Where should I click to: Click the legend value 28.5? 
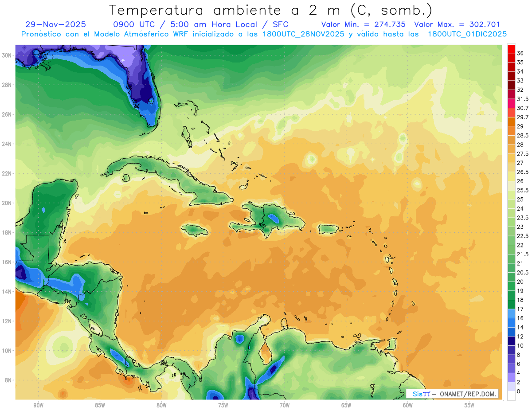coord(523,135)
